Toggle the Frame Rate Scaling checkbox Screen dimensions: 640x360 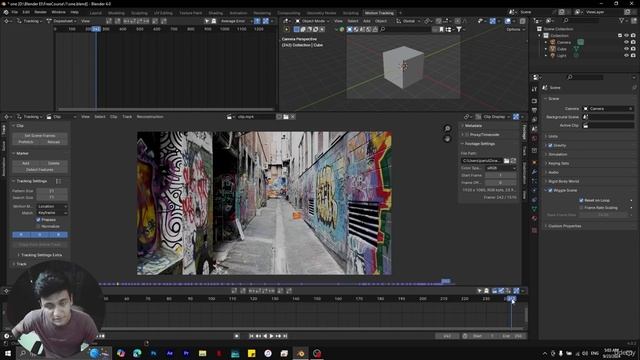coord(581,208)
